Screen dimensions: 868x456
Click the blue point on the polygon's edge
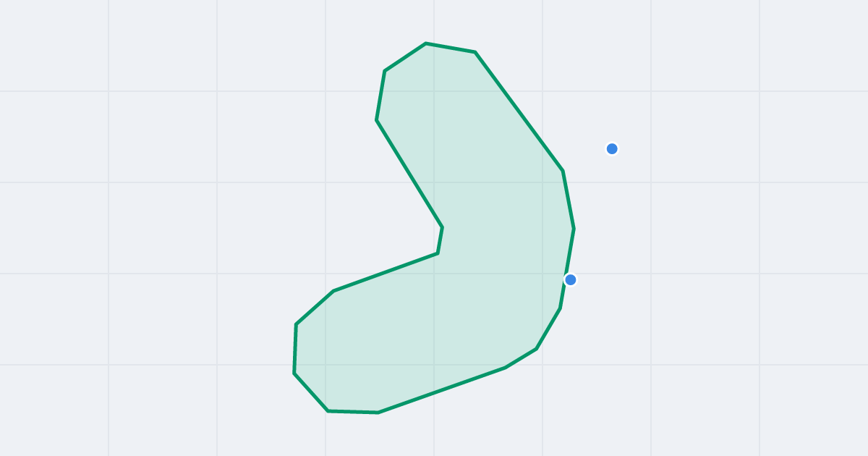click(571, 279)
